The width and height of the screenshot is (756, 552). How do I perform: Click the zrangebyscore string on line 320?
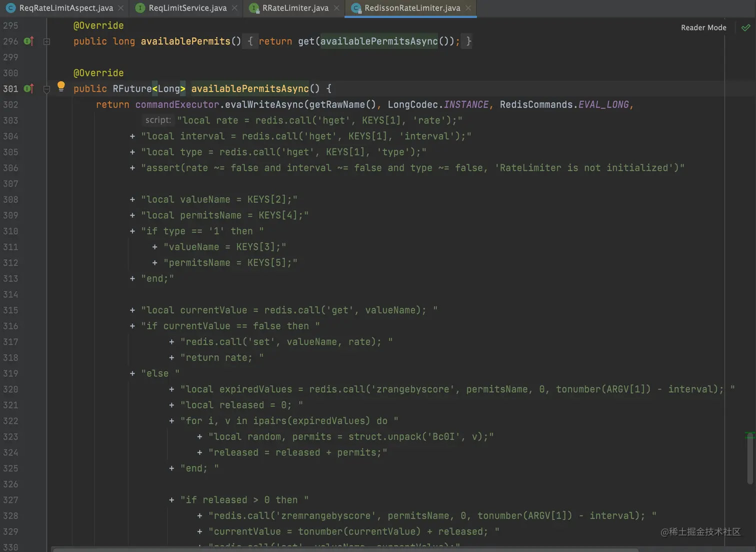pyautogui.click(x=457, y=389)
